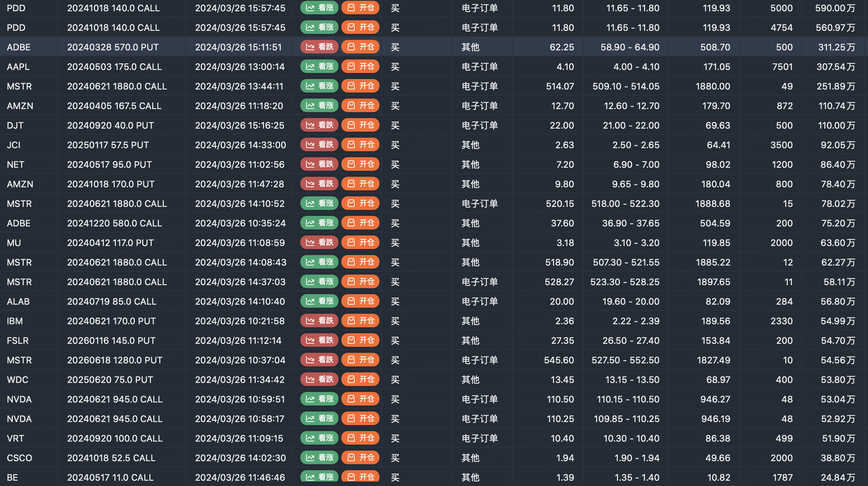868x486 pixels.
Task: Click the 看跌 badge in the FSLR 145.0 PUT row
Action: pyautogui.click(x=319, y=340)
